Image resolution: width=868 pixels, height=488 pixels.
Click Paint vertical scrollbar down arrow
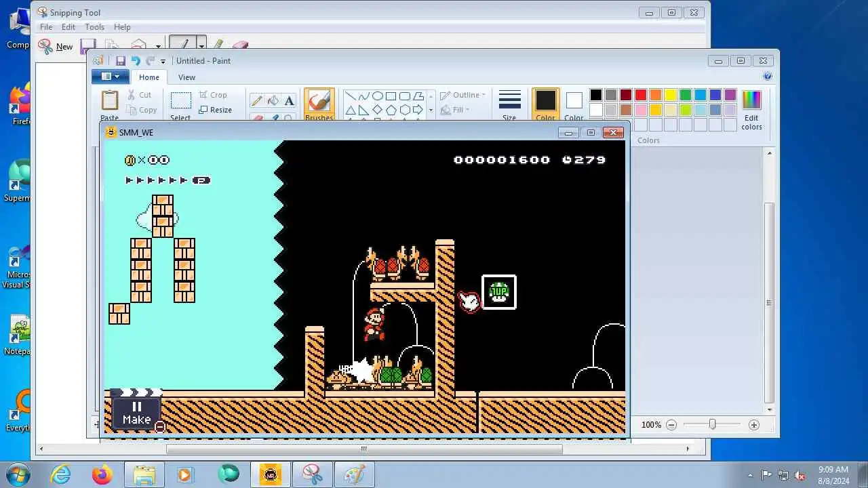(x=770, y=410)
